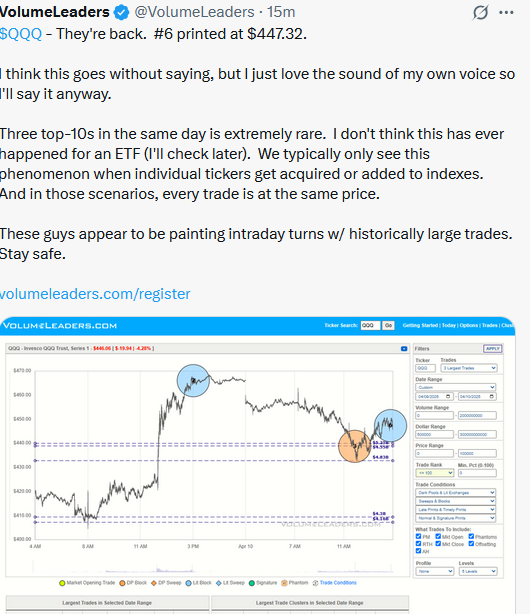Open the volumeleaders.com/register link
530x614 pixels.
[95, 294]
